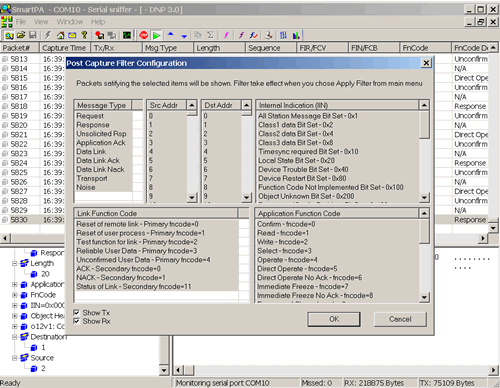Expand the Object Header tree node
The image size is (500, 388).
[x=15, y=316]
